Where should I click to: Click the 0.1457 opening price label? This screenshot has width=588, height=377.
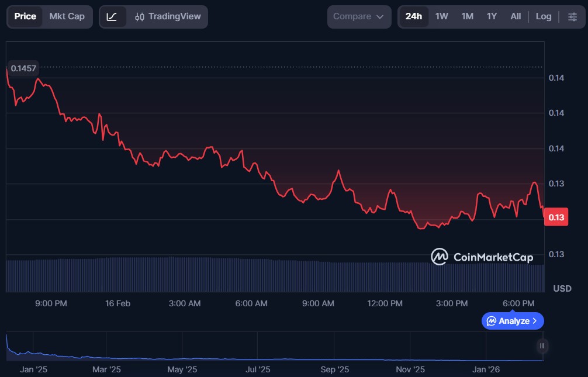coord(24,68)
